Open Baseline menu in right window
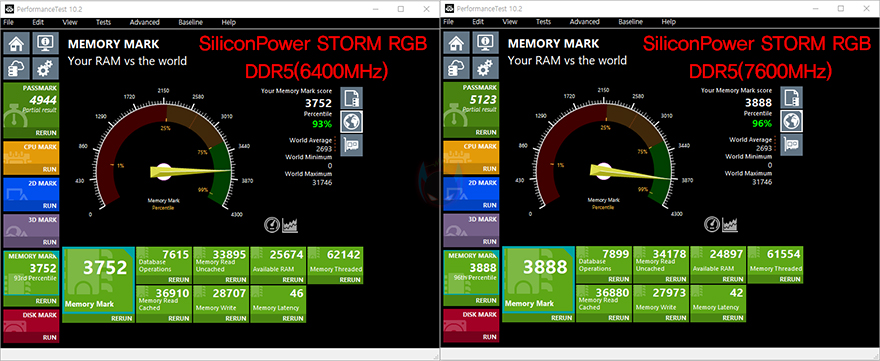Screen dimensions: 880x361 click(631, 22)
